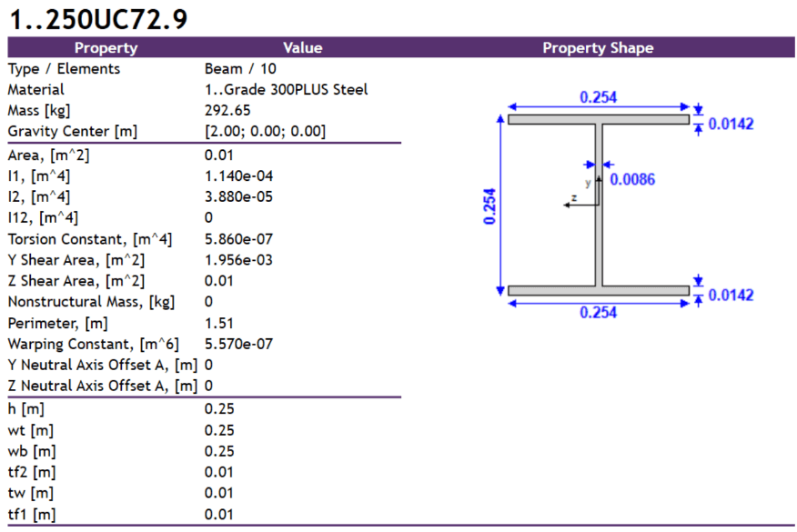Select the Property column header
797x532 pixels.
pos(106,48)
